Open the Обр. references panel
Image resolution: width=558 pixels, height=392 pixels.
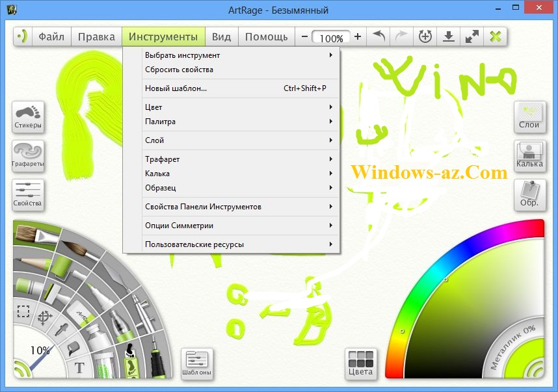pyautogui.click(x=529, y=195)
